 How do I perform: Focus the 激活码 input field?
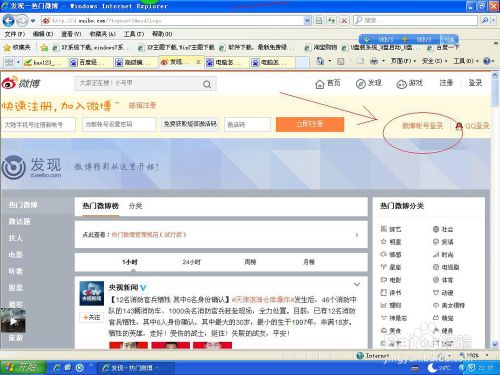(x=247, y=125)
